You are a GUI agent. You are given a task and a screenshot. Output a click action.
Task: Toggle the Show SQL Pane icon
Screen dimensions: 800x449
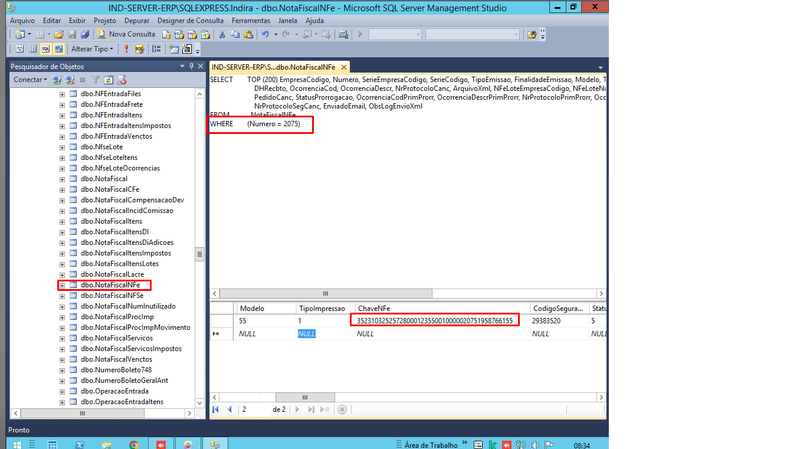point(46,49)
